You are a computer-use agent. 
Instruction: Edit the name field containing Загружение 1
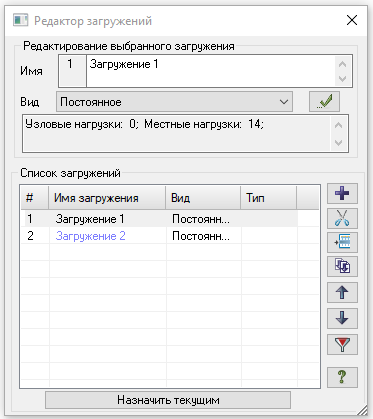click(211, 71)
